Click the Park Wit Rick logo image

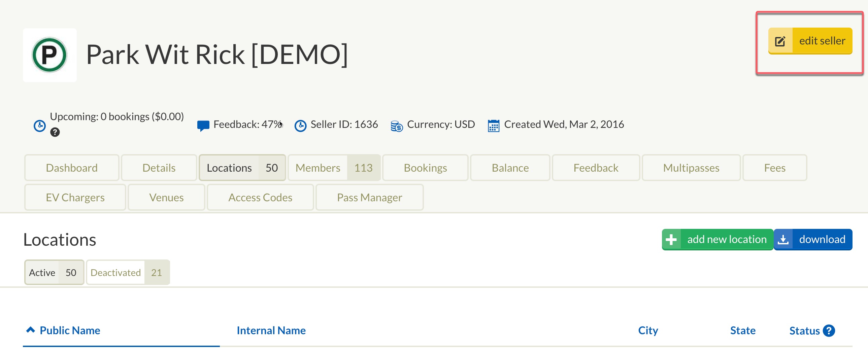(50, 55)
